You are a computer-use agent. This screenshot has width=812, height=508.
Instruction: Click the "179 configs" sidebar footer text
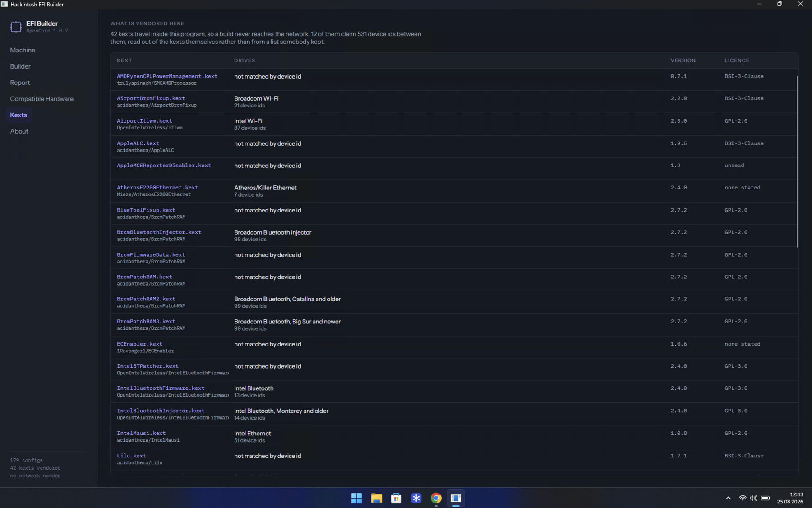tap(27, 461)
